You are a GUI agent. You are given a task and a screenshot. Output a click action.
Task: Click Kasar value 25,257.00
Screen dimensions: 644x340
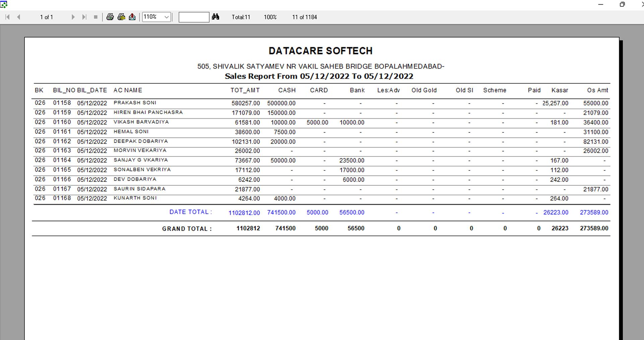tap(555, 104)
